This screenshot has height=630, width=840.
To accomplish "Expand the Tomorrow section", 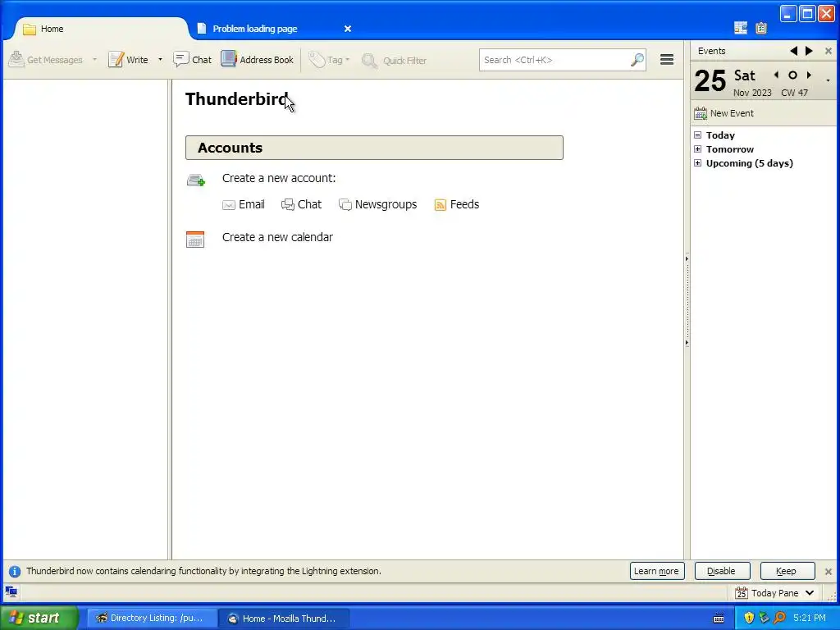I will pos(697,149).
